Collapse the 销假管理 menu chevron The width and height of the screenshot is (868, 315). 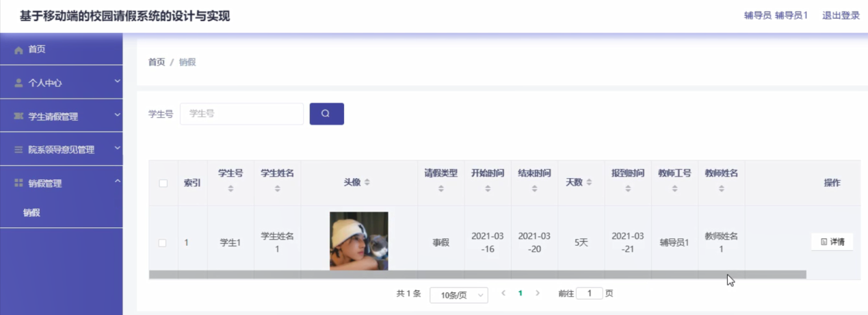click(x=117, y=181)
